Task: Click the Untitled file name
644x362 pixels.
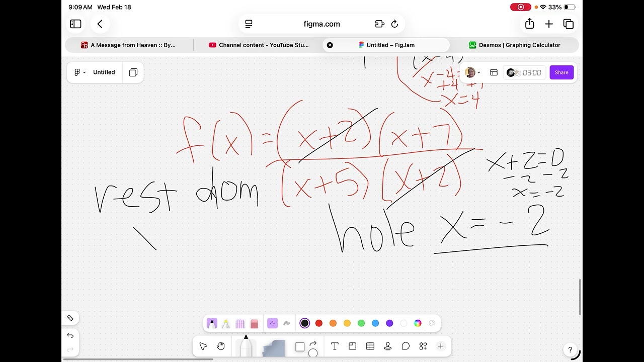Action: [x=104, y=72]
